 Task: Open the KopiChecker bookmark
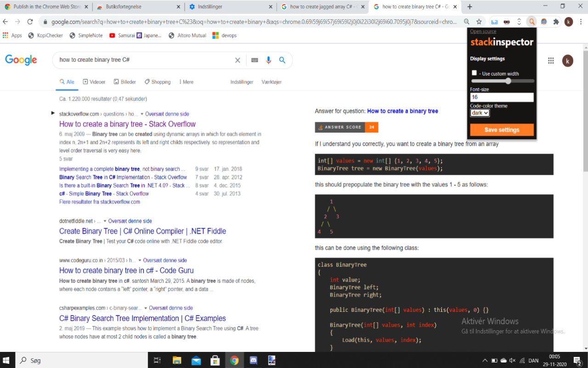click(45, 35)
